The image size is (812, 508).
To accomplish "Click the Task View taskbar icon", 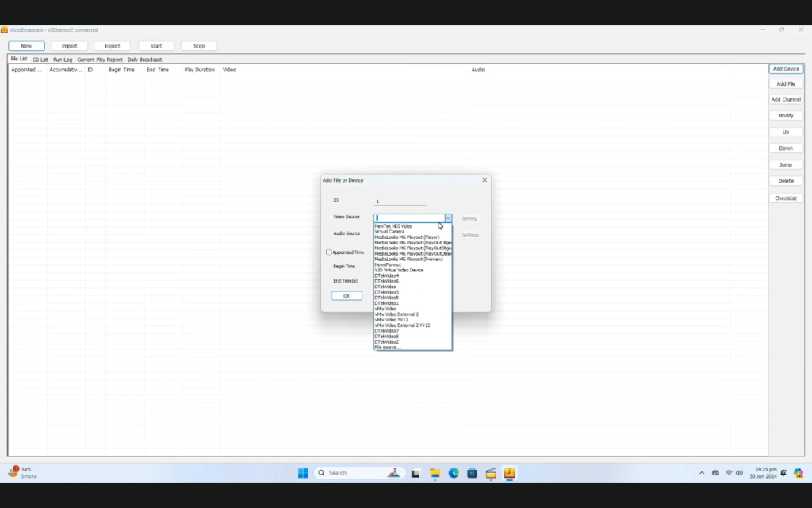I will click(415, 473).
